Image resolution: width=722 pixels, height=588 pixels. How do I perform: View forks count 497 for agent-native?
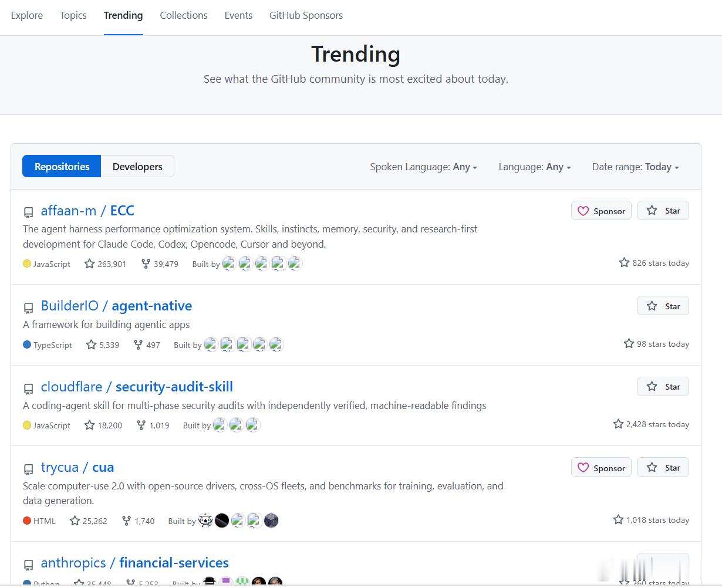[147, 345]
